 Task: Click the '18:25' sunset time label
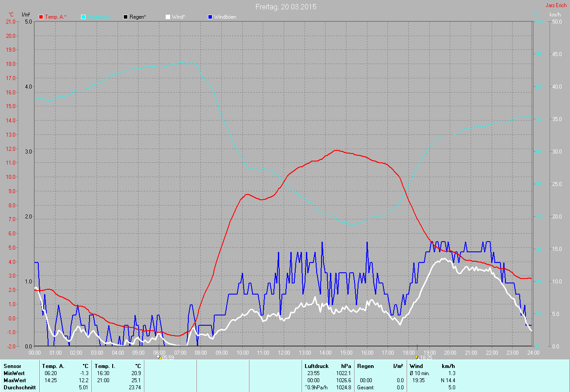[426, 357]
